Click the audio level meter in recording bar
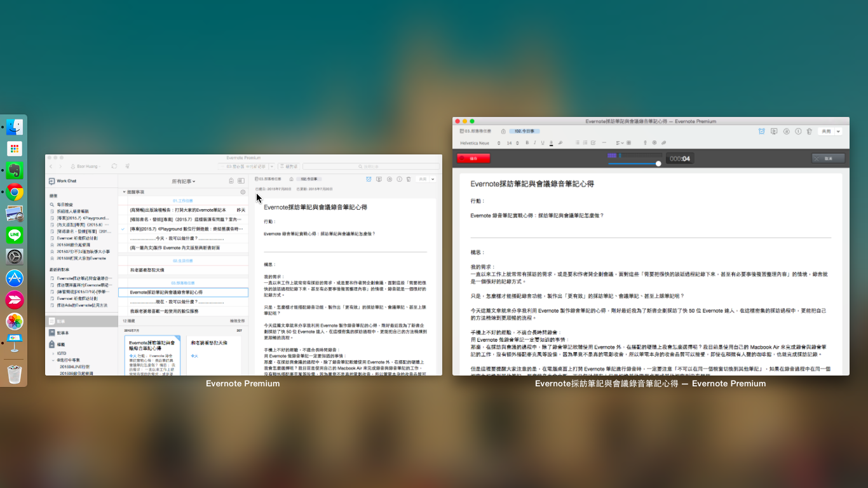The image size is (868, 488). click(x=634, y=156)
